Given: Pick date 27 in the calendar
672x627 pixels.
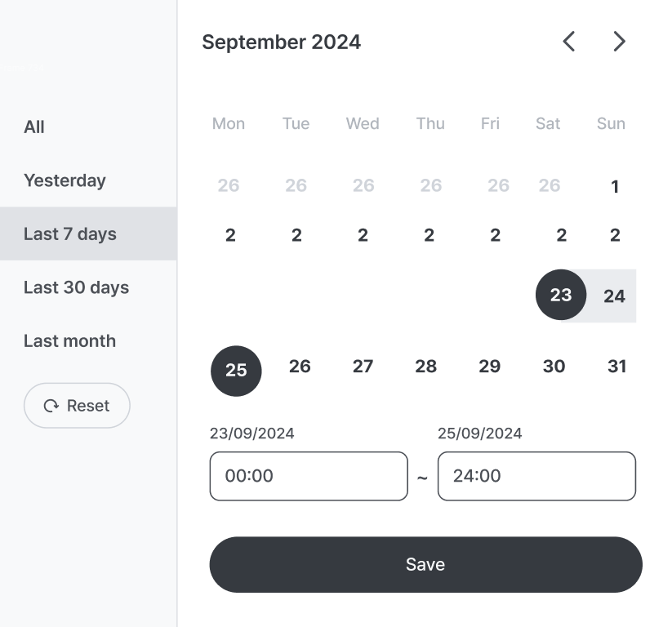Looking at the screenshot, I should click(x=363, y=367).
